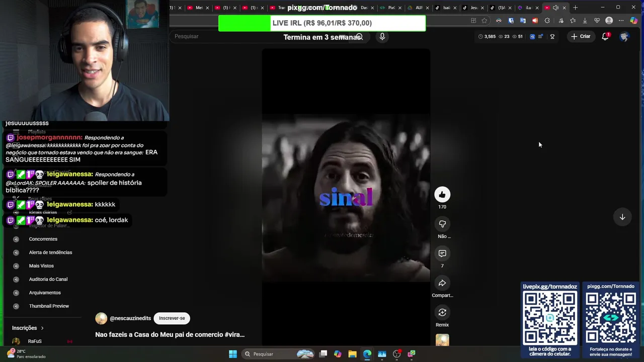
Task: Open Concorrentes in the sidebar
Action: (x=43, y=239)
